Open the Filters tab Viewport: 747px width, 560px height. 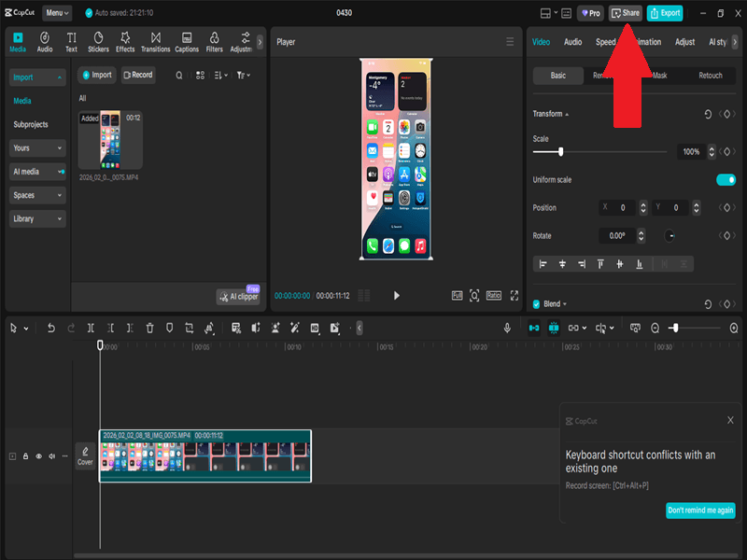tap(215, 42)
